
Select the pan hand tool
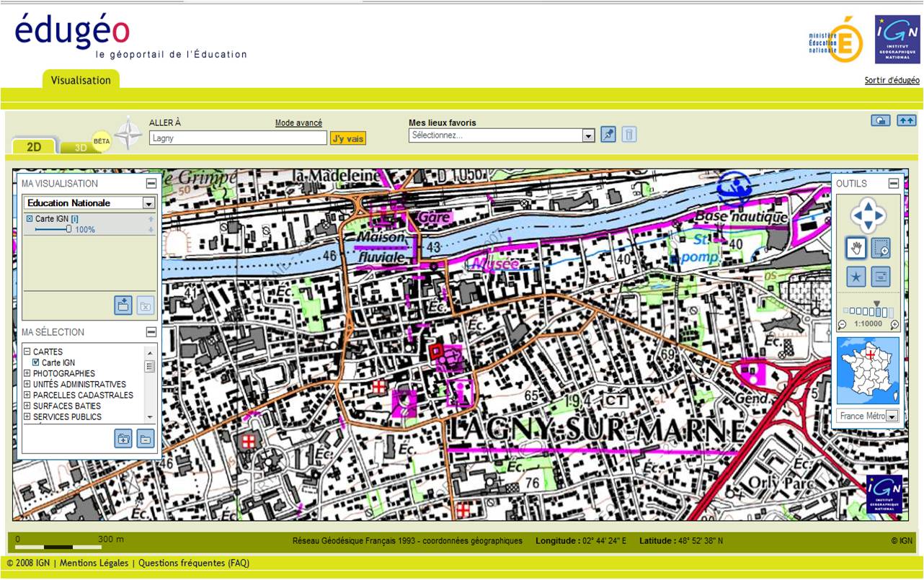click(856, 249)
